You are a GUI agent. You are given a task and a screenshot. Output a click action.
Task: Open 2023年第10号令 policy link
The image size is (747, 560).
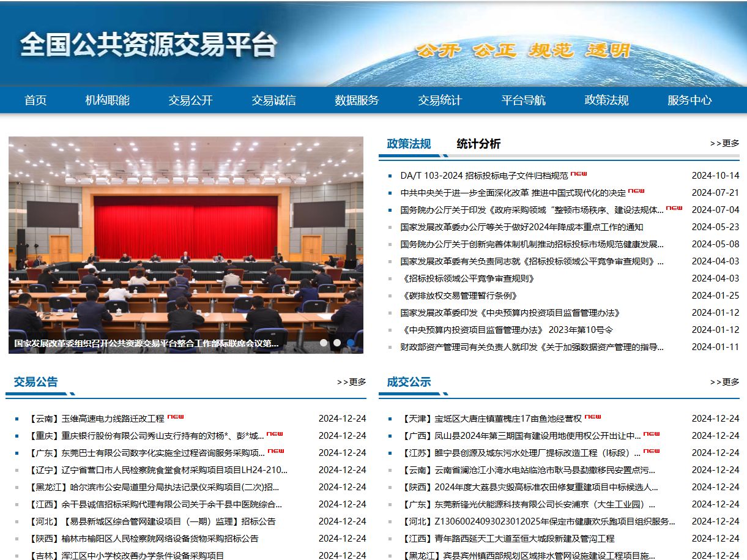507,330
